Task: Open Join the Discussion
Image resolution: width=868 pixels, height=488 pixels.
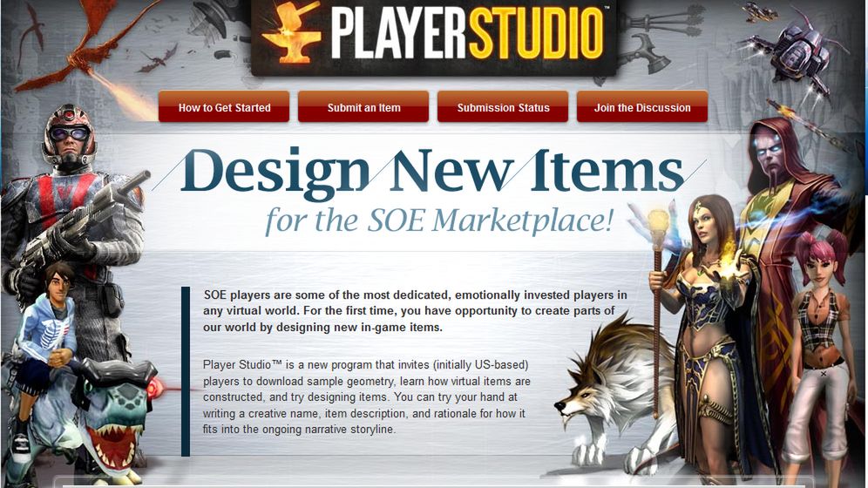Action: pyautogui.click(x=642, y=107)
